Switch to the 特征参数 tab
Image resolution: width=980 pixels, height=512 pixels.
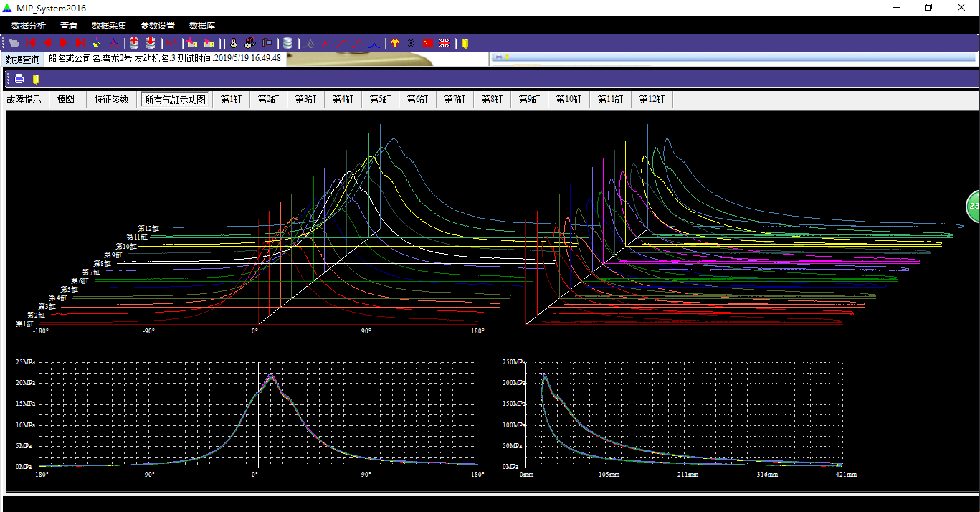(x=112, y=100)
